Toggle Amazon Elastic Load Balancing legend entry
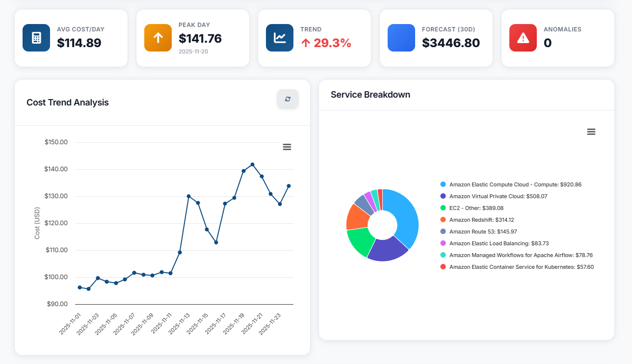 tap(495, 243)
